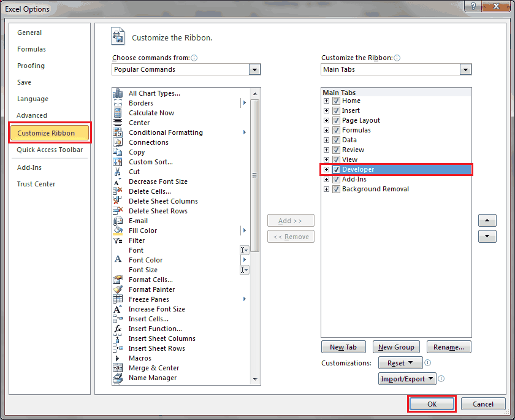Click the Increase Font Size icon
Viewport: 515px width, 420px height.
click(119, 309)
